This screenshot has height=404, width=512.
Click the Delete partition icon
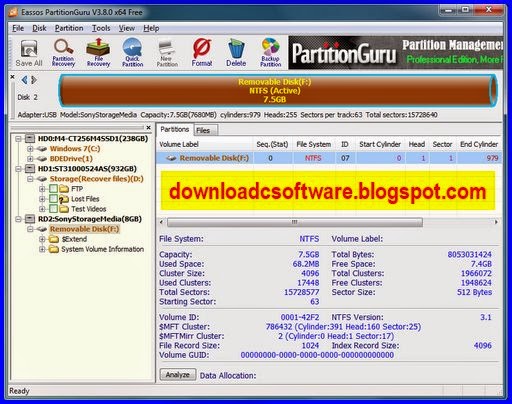[236, 53]
